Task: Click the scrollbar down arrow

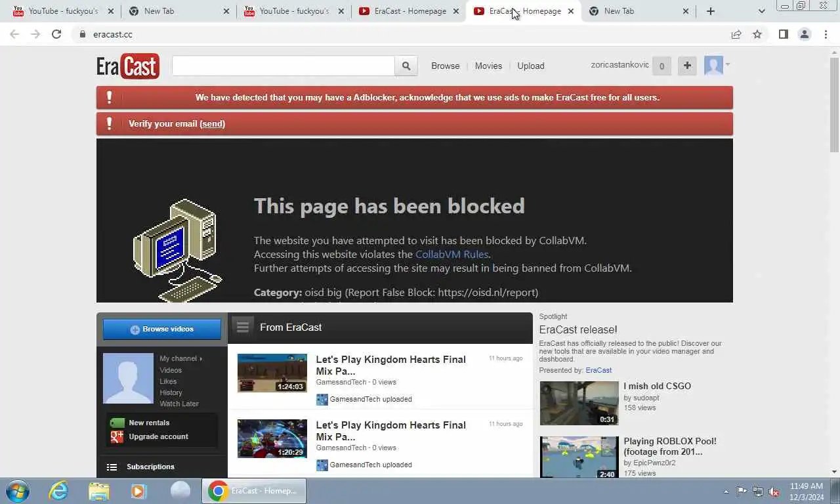Action: point(834,472)
